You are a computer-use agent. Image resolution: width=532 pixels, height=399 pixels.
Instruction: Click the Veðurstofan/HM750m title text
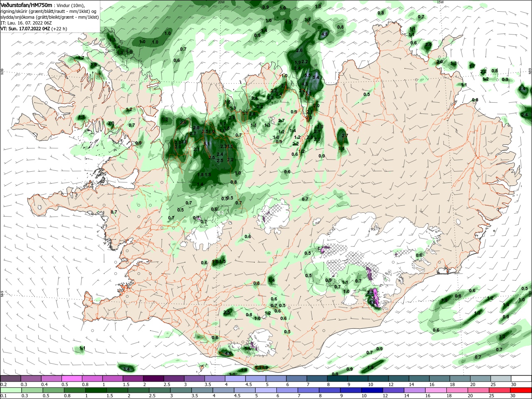(26, 5)
